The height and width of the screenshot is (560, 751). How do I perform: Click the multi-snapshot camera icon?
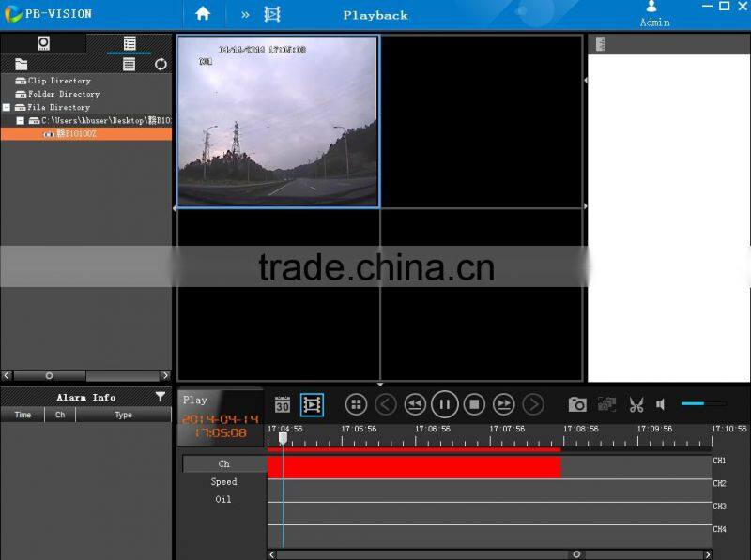[x=607, y=404]
